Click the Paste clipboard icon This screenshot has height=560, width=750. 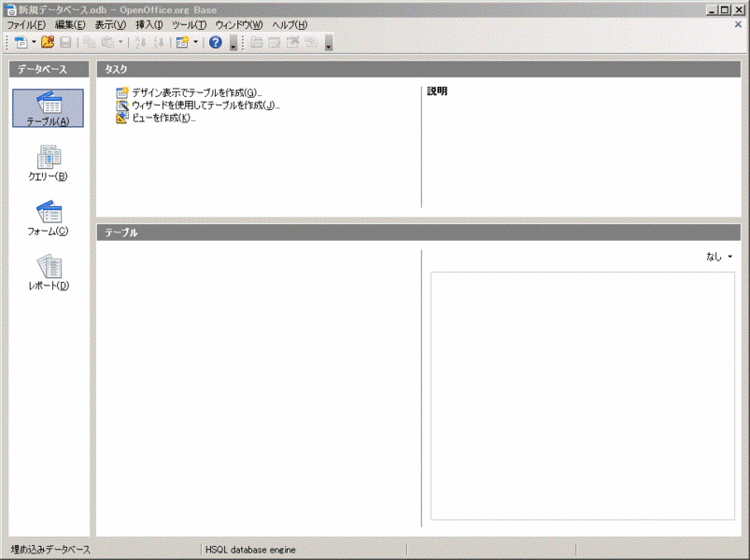[108, 43]
